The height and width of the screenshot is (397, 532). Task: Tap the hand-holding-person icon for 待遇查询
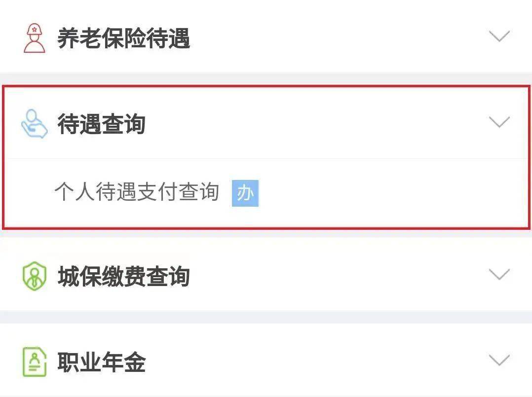pos(34,124)
